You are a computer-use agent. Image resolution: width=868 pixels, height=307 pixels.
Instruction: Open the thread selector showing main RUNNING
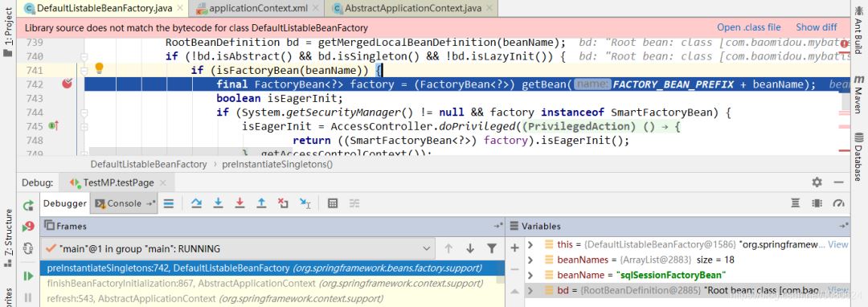pyautogui.click(x=238, y=248)
